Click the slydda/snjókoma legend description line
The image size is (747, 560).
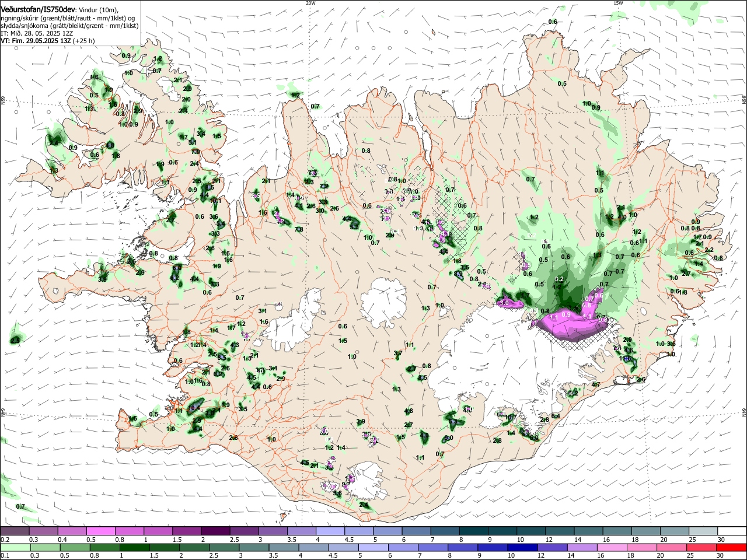tap(69, 26)
